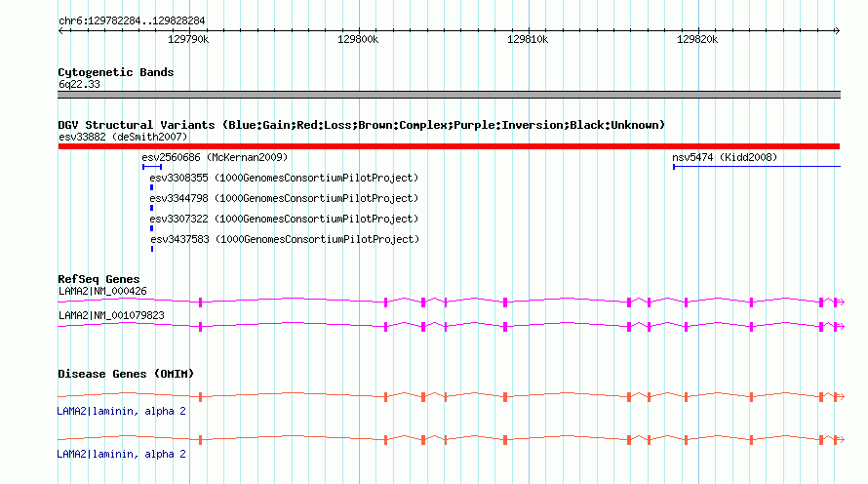Open the esv3344798 1000Genomes variant label
The height and width of the screenshot is (484, 868).
[x=284, y=198]
